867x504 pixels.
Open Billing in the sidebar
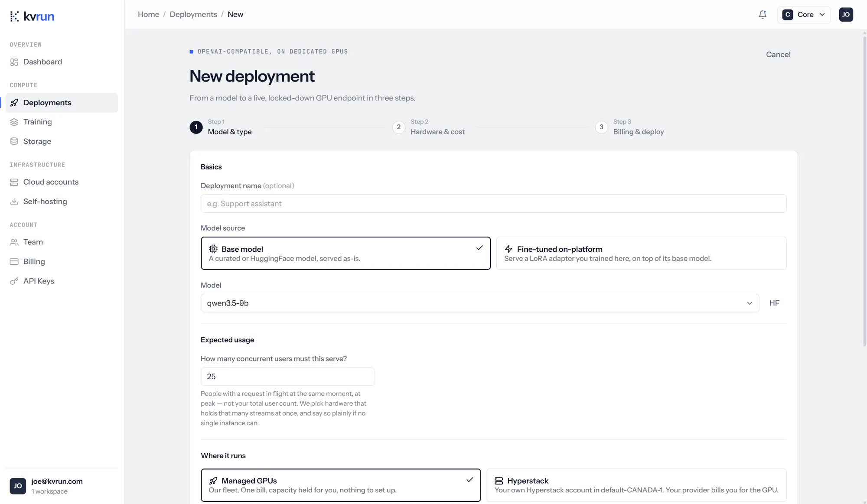[x=62, y=262]
